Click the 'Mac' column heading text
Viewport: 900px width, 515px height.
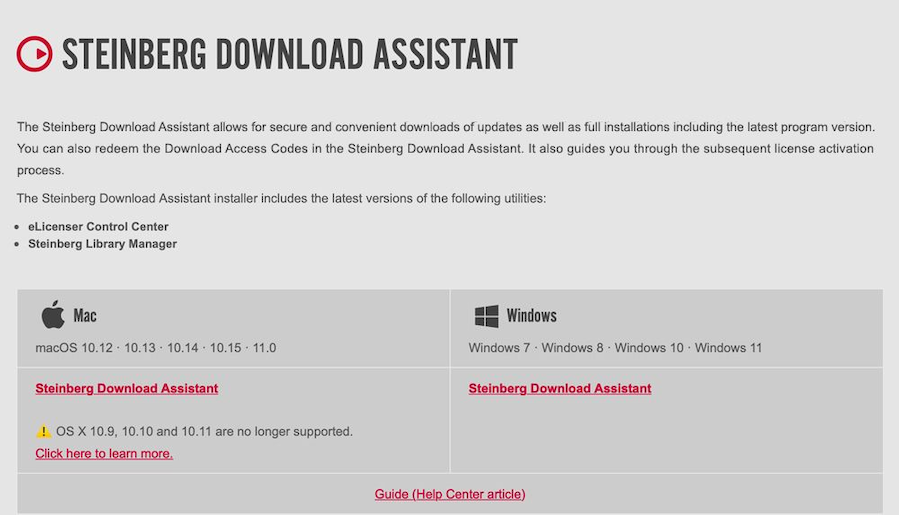tap(85, 316)
